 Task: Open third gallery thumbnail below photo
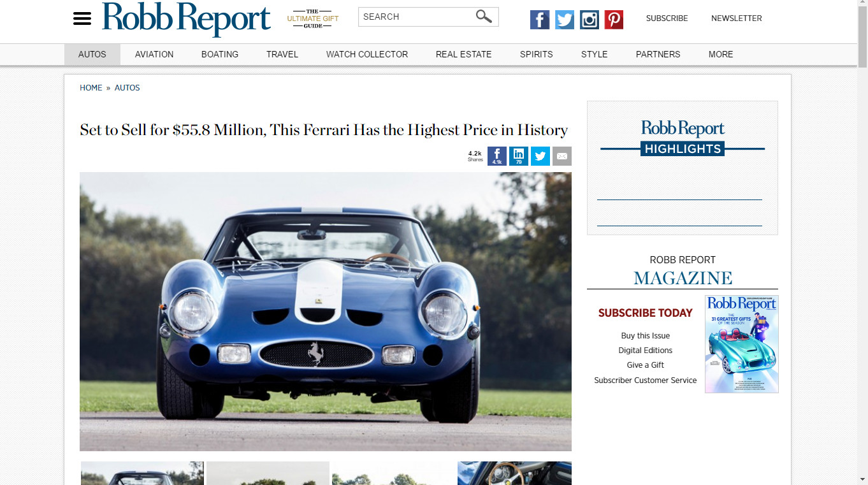coord(393,473)
